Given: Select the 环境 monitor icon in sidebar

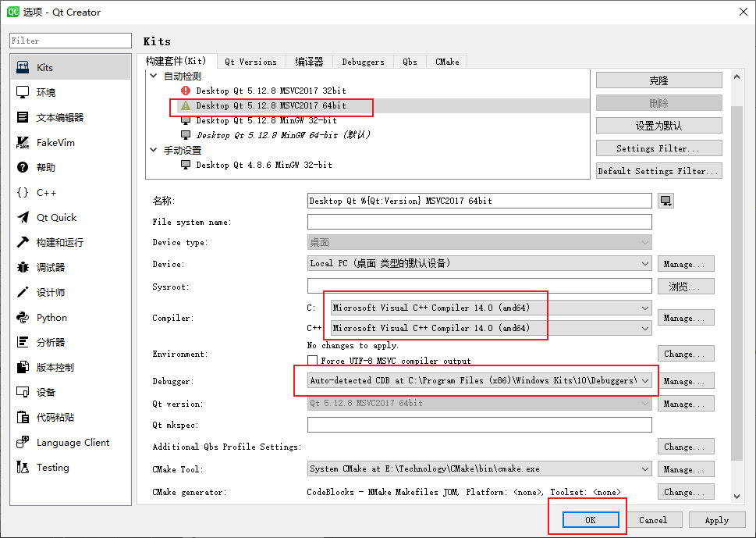Looking at the screenshot, I should (x=22, y=92).
